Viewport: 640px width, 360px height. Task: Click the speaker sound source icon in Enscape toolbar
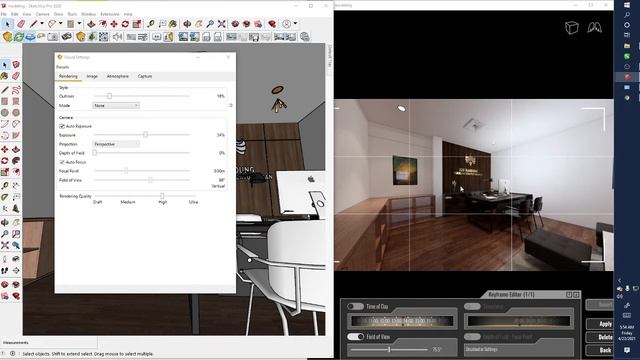click(x=118, y=37)
